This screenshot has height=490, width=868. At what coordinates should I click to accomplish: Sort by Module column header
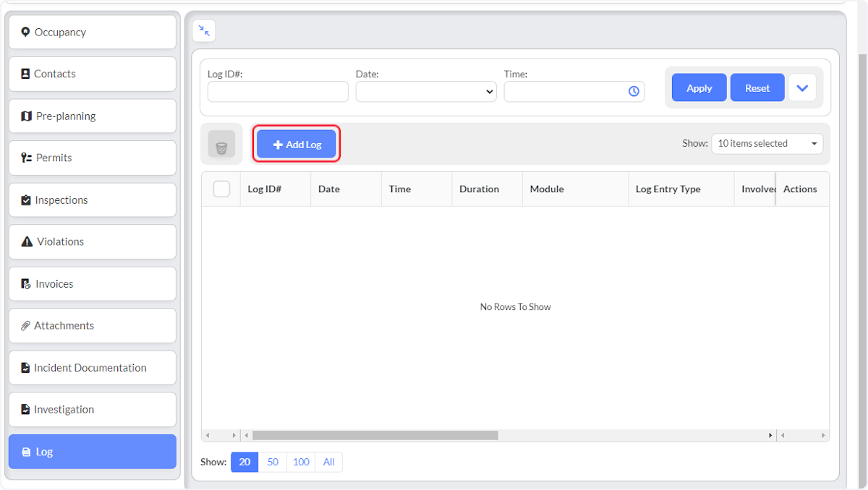tap(575, 189)
